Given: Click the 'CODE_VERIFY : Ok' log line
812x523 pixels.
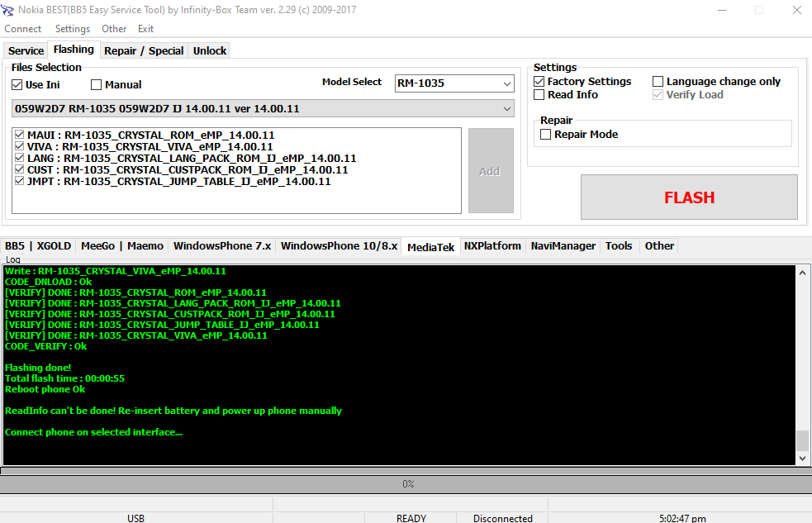Looking at the screenshot, I should click(x=45, y=346).
